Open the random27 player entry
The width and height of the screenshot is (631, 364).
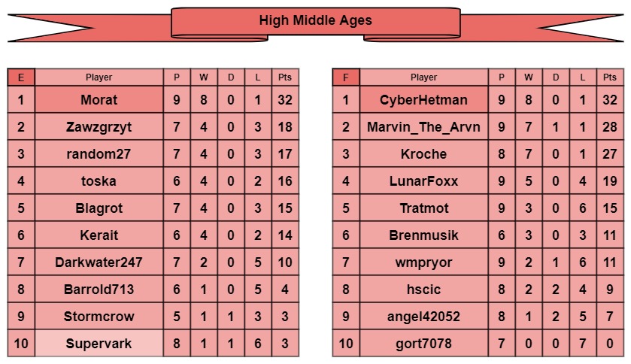(x=99, y=154)
